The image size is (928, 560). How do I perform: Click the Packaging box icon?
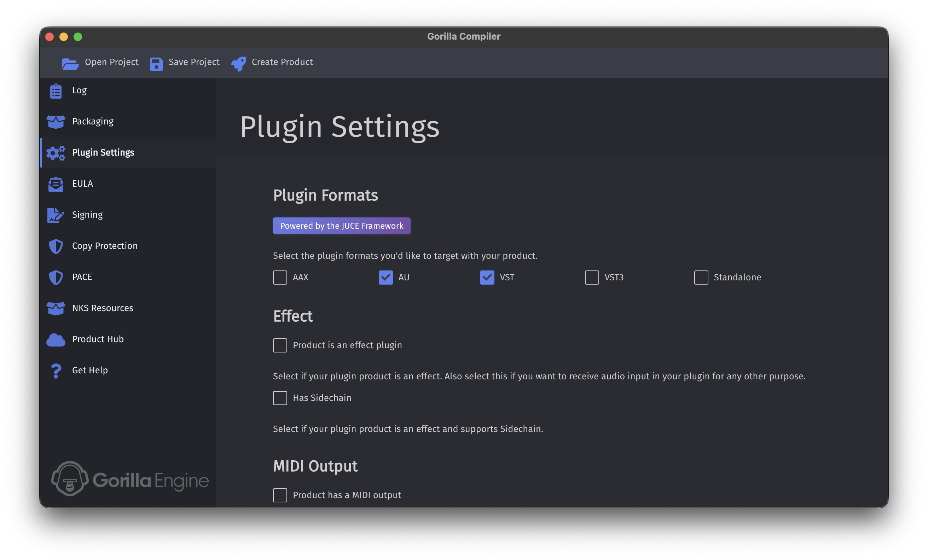click(x=56, y=122)
